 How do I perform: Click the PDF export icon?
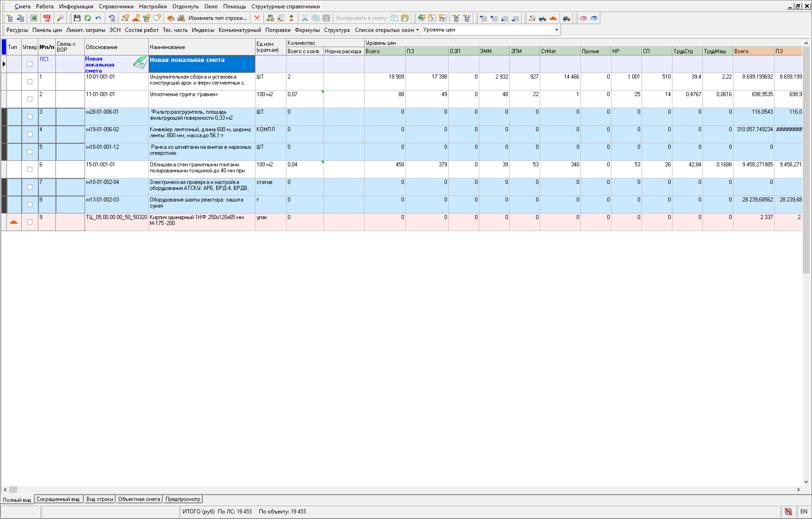(47, 18)
